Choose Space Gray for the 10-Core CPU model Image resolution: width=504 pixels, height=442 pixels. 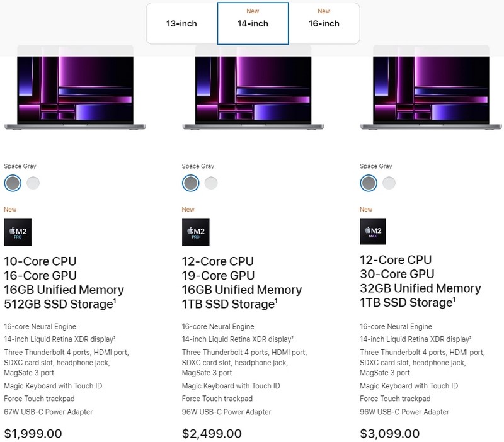13,183
